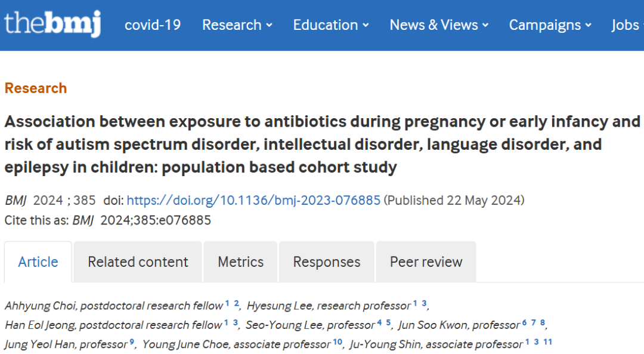
Task: Click affiliation 6 next to Jun Soo Kwon
Action: pyautogui.click(x=525, y=322)
